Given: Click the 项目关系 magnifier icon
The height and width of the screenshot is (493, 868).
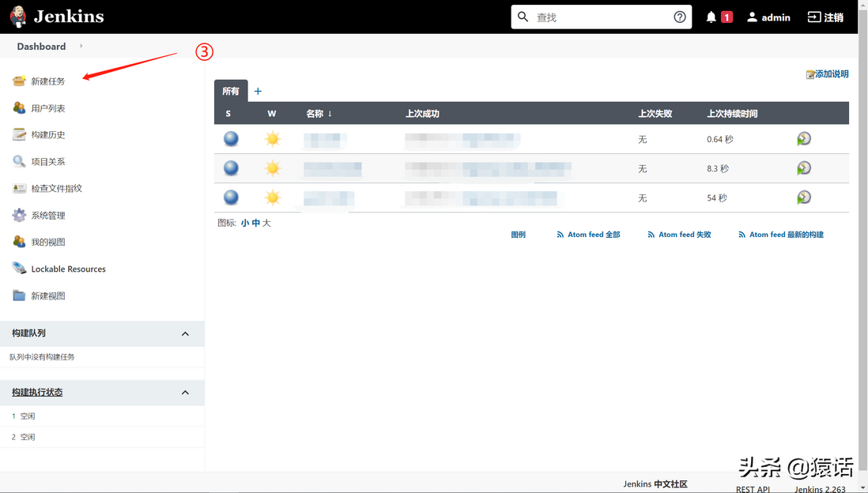Looking at the screenshot, I should click(x=19, y=161).
